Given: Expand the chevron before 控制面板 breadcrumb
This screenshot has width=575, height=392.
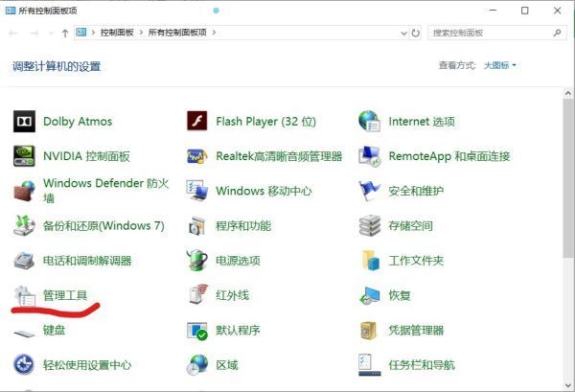Looking at the screenshot, I should tap(93, 33).
